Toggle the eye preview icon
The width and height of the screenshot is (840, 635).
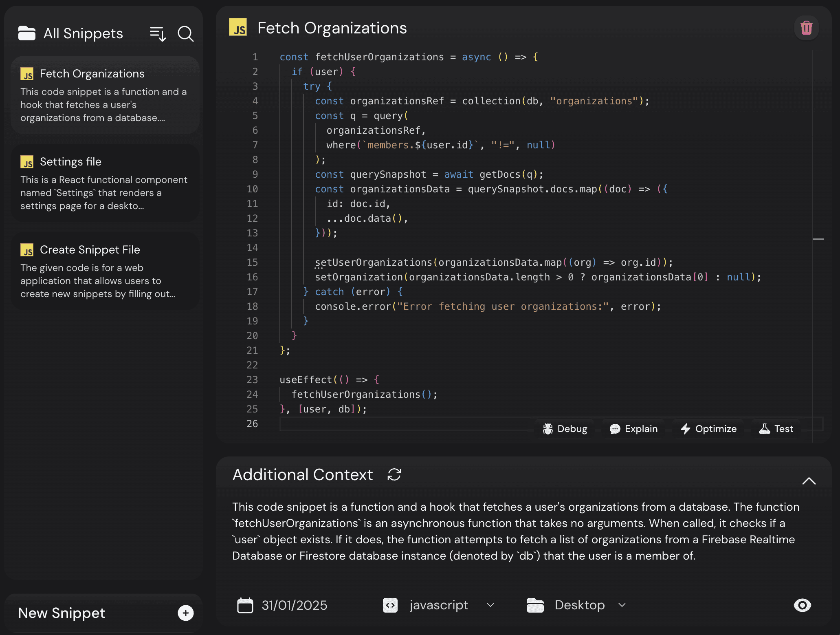tap(802, 605)
